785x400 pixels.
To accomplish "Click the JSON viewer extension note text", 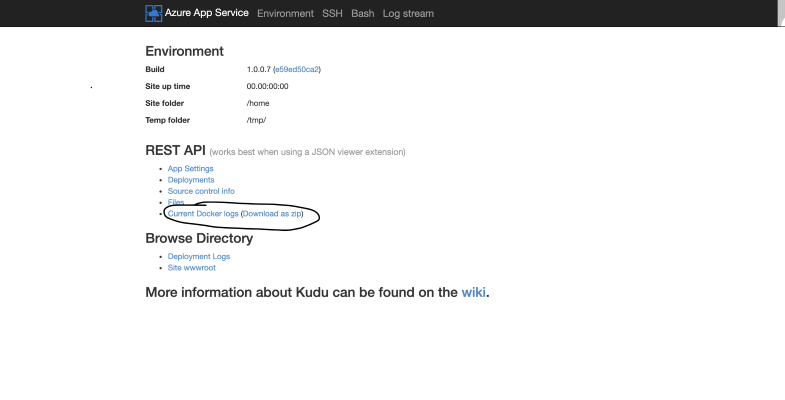I will tap(307, 152).
